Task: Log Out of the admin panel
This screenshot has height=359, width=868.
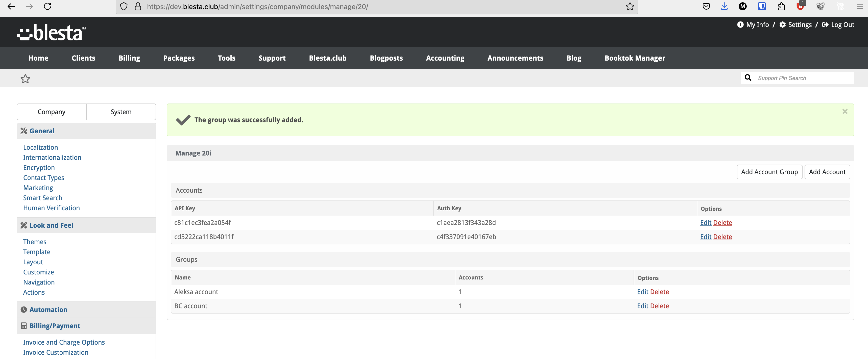Action: coord(838,24)
